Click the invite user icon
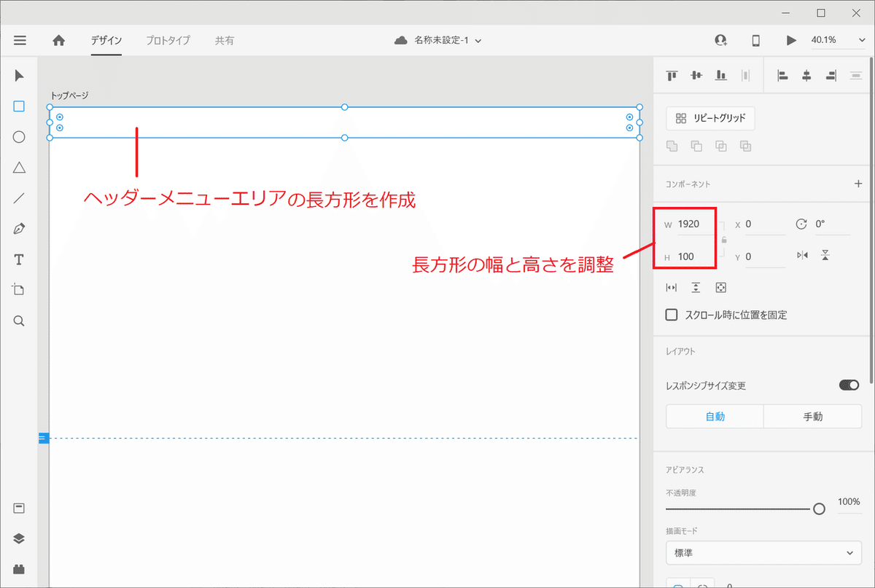Viewport: 875px width, 588px height. point(721,41)
